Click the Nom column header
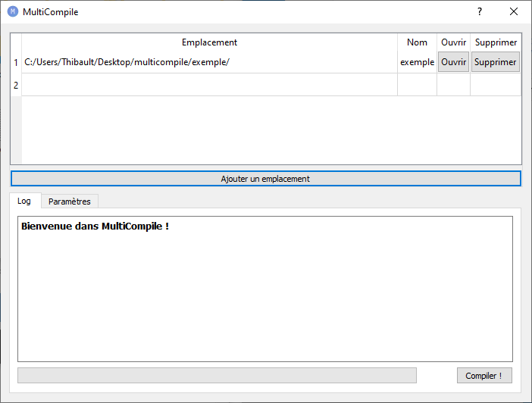Viewport: 532px width, 403px height. click(417, 42)
